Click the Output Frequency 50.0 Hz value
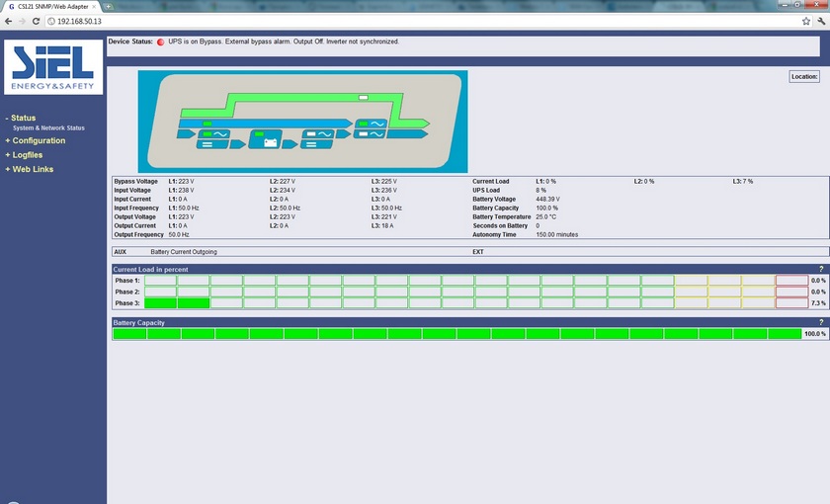Viewport: 830px width, 504px height. click(179, 234)
